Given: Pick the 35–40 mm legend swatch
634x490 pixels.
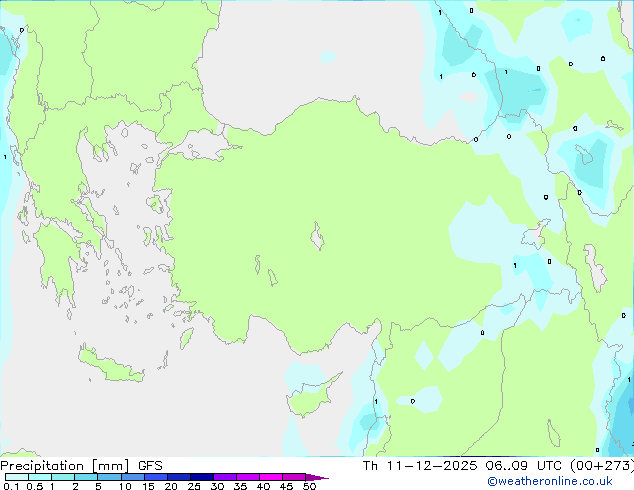Looking at the screenshot, I should point(248,477).
